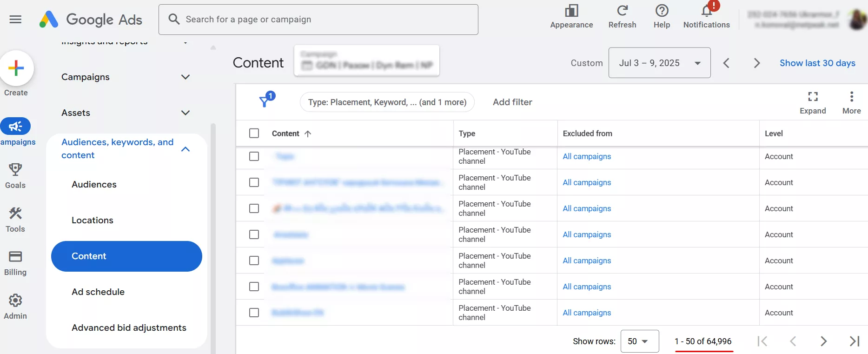This screenshot has width=868, height=354.
Task: Click the Create plus button
Action: (16, 68)
